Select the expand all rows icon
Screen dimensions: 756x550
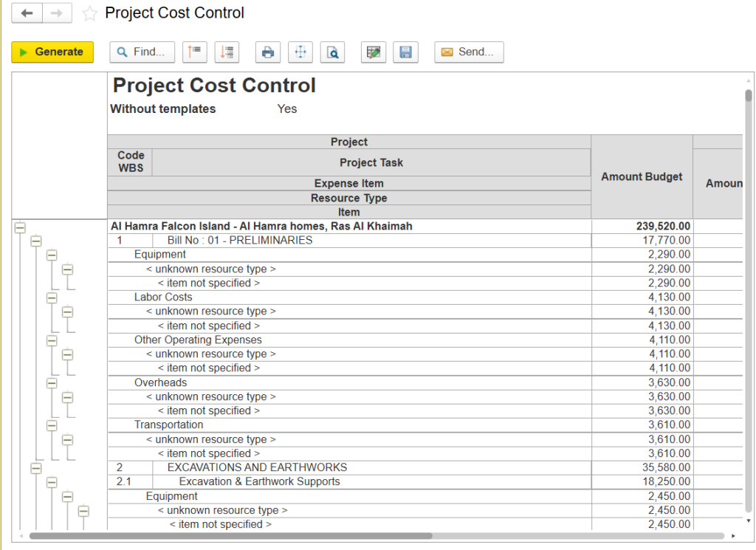click(x=227, y=52)
